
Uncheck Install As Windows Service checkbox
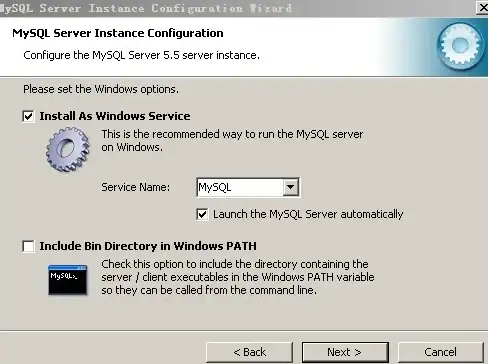(28, 116)
